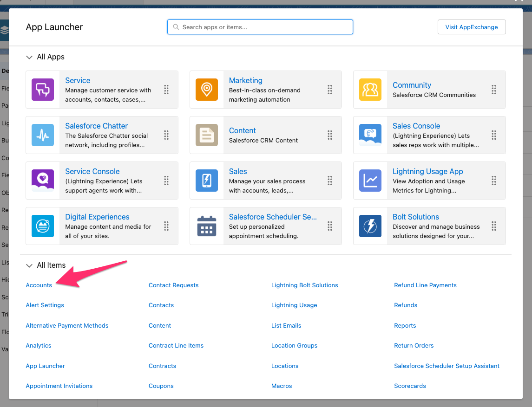Open the Refunds item
The image size is (532, 407).
(x=406, y=305)
